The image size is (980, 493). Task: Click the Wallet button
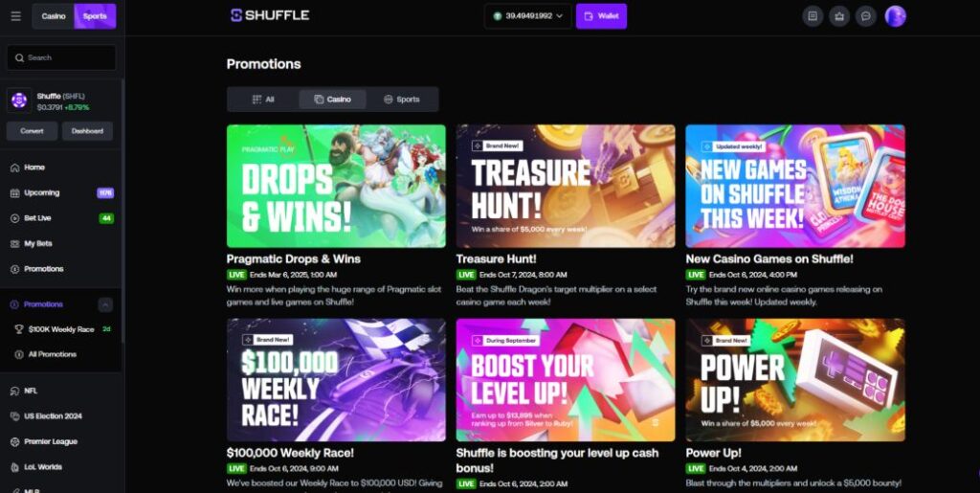pos(601,16)
